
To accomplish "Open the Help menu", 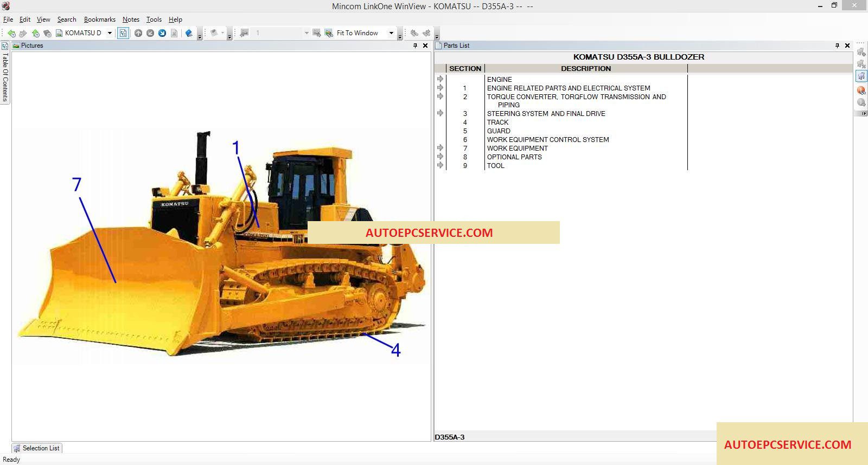I will 175,20.
